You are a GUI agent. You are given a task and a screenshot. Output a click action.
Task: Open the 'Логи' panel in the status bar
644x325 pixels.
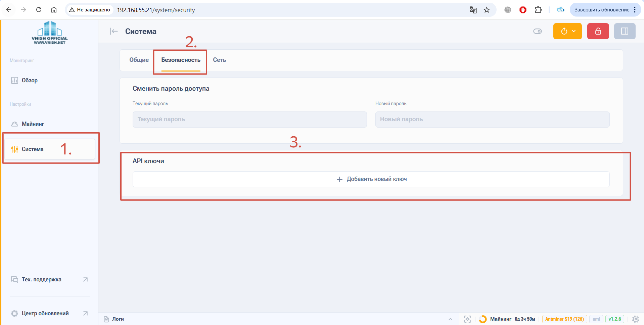coord(114,319)
